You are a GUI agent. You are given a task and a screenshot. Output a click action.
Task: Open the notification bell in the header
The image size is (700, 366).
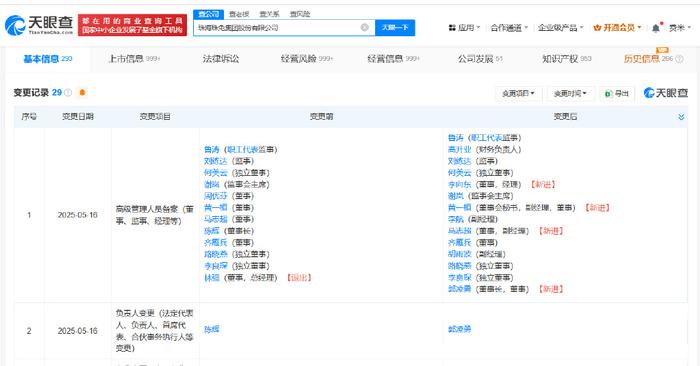(x=655, y=28)
